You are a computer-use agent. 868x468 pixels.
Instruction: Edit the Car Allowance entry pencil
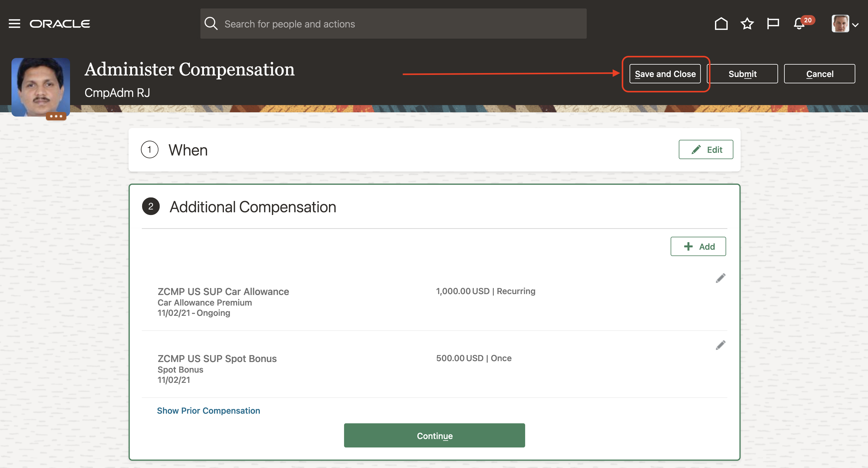coord(720,278)
